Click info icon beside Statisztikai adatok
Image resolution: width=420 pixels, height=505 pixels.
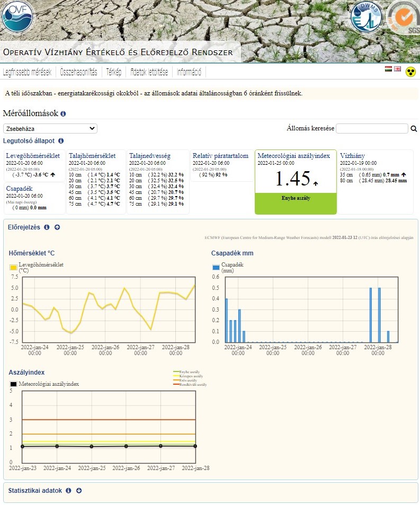pyautogui.click(x=68, y=491)
